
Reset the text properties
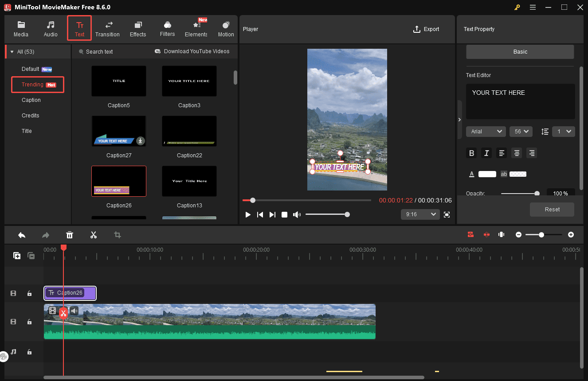552,210
